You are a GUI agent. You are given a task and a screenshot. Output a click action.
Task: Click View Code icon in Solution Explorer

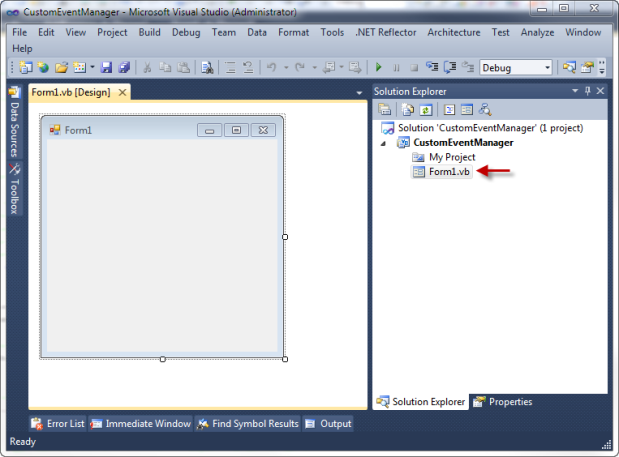(450, 110)
